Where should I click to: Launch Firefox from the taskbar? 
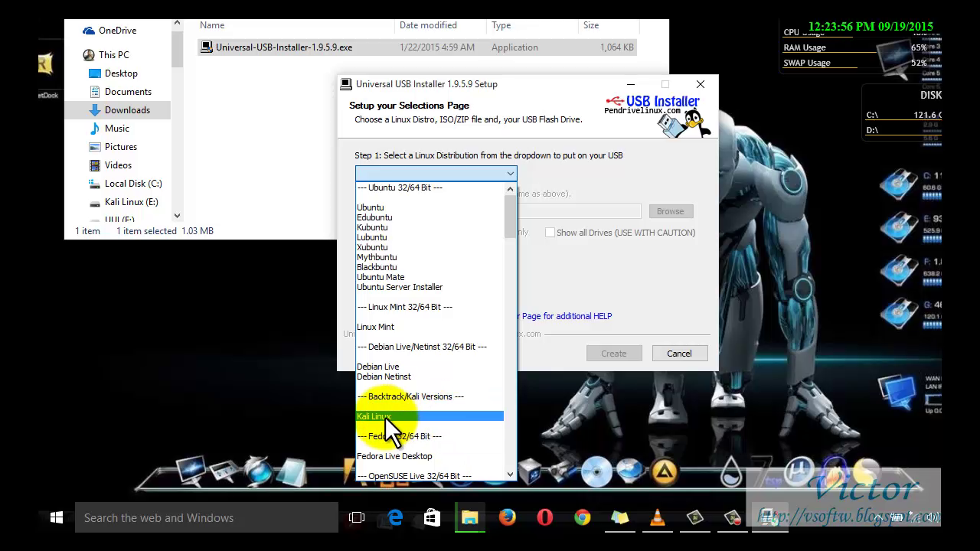point(507,518)
